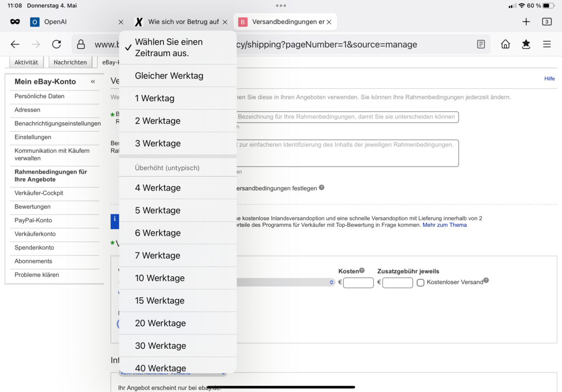Open the browser hamburger menu
This screenshot has width=562, height=392.
[547, 44]
